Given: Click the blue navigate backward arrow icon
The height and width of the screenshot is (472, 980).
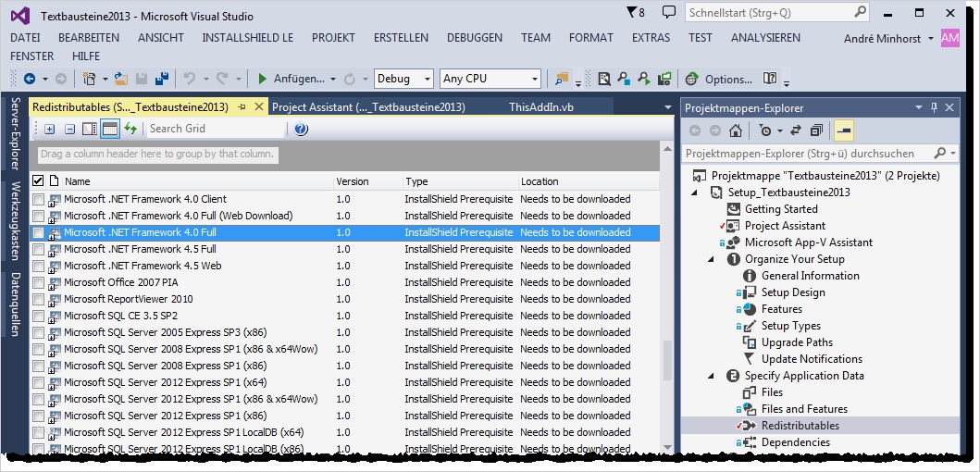Looking at the screenshot, I should [30, 80].
